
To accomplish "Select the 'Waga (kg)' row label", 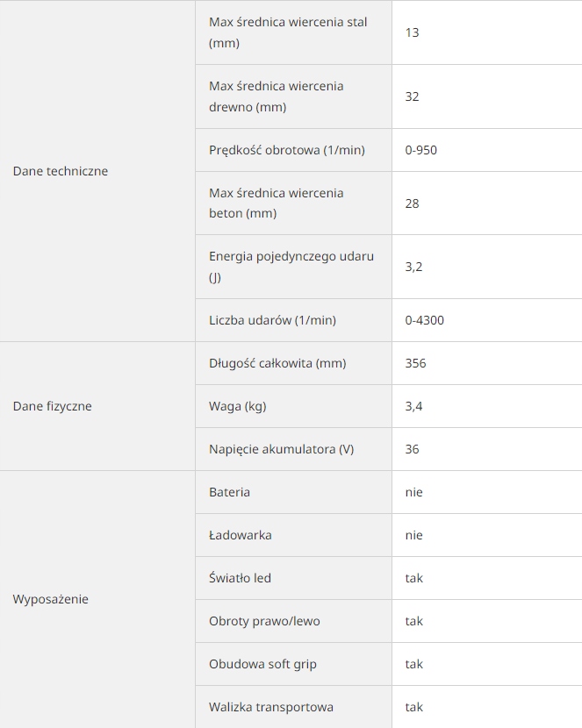I will 237,406.
